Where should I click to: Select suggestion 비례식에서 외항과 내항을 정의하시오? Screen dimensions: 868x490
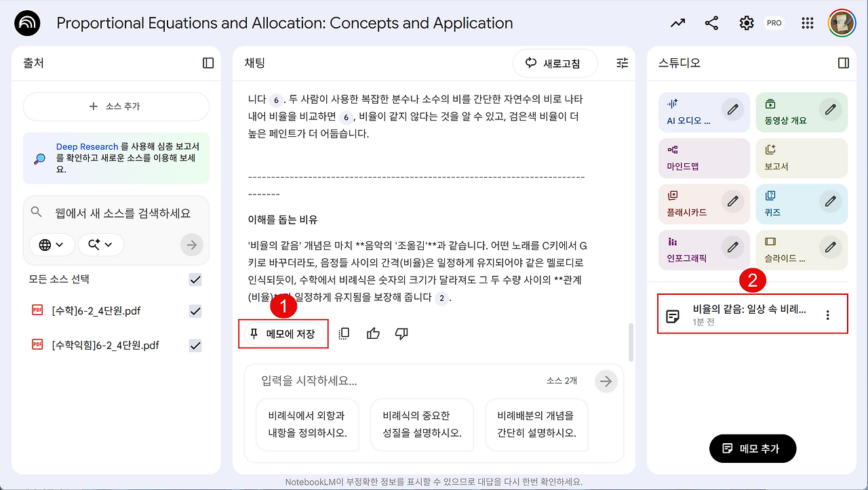[x=307, y=424]
